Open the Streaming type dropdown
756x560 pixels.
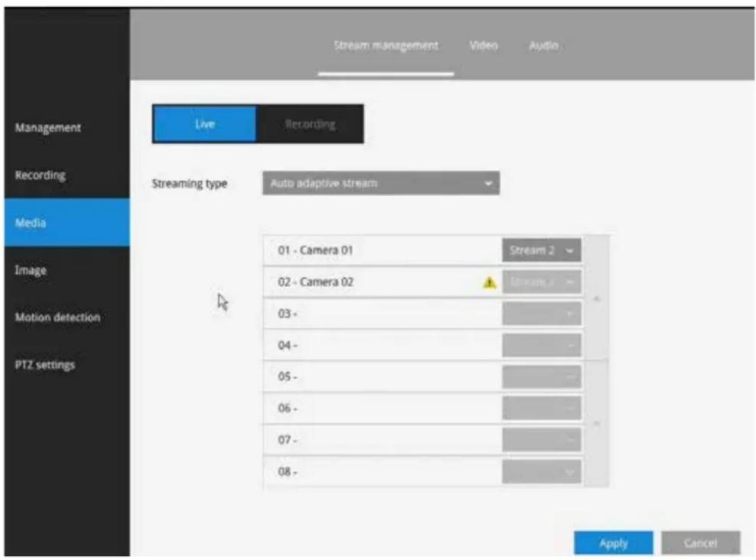pos(381,184)
